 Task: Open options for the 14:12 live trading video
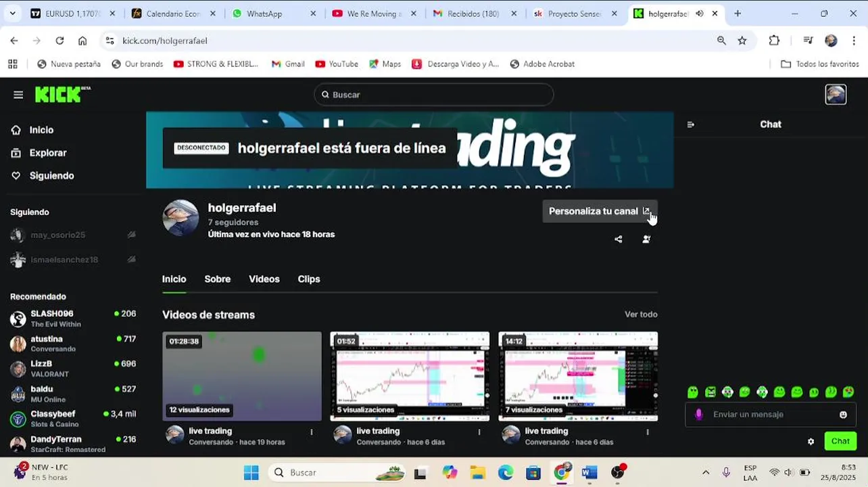(648, 432)
